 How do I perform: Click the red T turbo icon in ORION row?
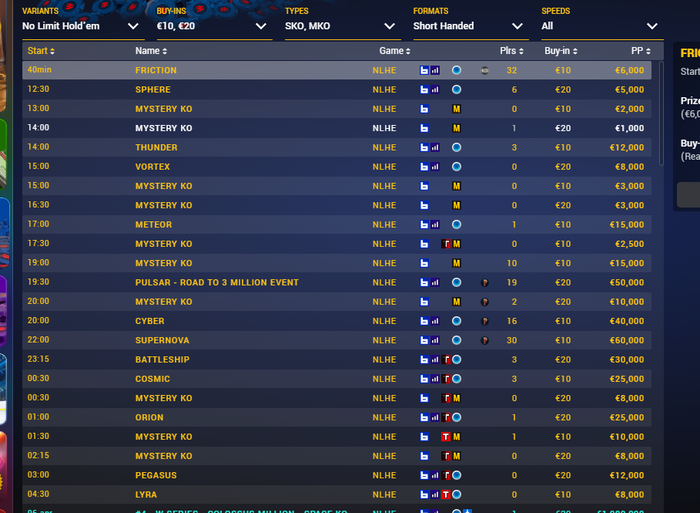coord(446,417)
